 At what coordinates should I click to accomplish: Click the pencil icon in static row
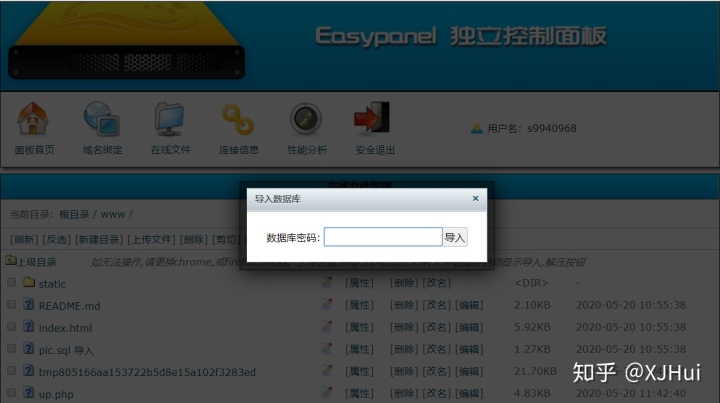click(x=327, y=282)
